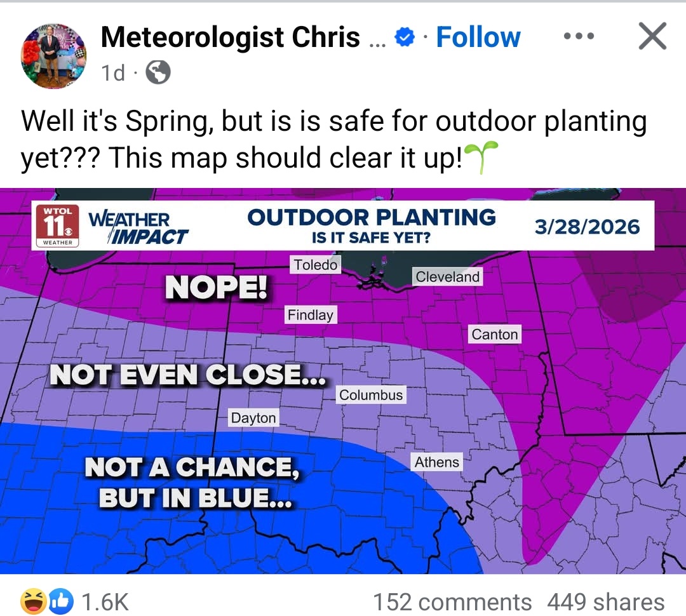Open the three-dot post options menu
686x616 pixels.
pyautogui.click(x=579, y=36)
